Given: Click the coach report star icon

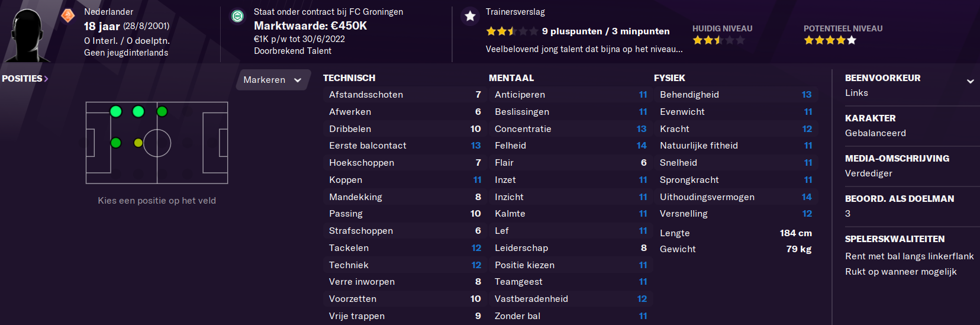Looking at the screenshot, I should tap(470, 16).
